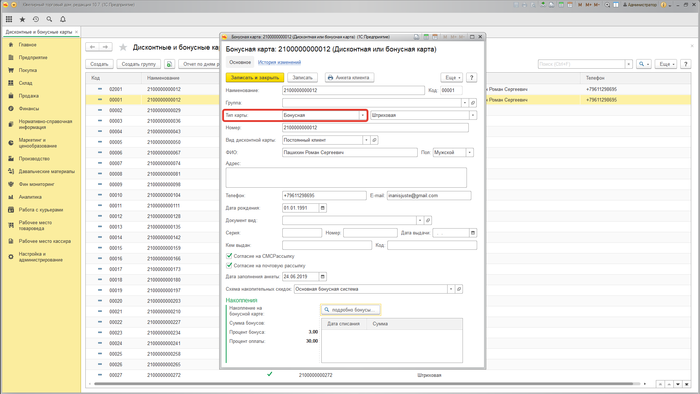
Task: Open the Еще menu in card dialog
Action: (x=452, y=78)
